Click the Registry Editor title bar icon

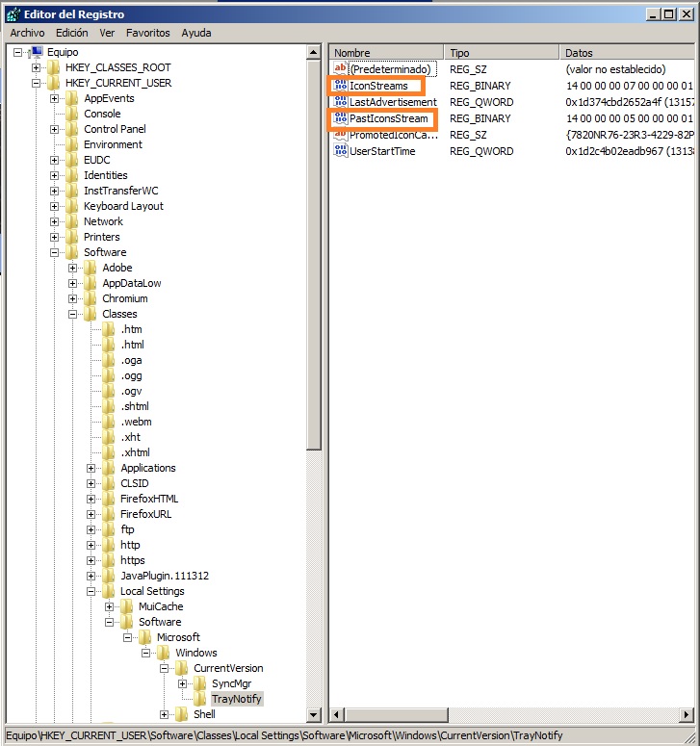(13, 14)
